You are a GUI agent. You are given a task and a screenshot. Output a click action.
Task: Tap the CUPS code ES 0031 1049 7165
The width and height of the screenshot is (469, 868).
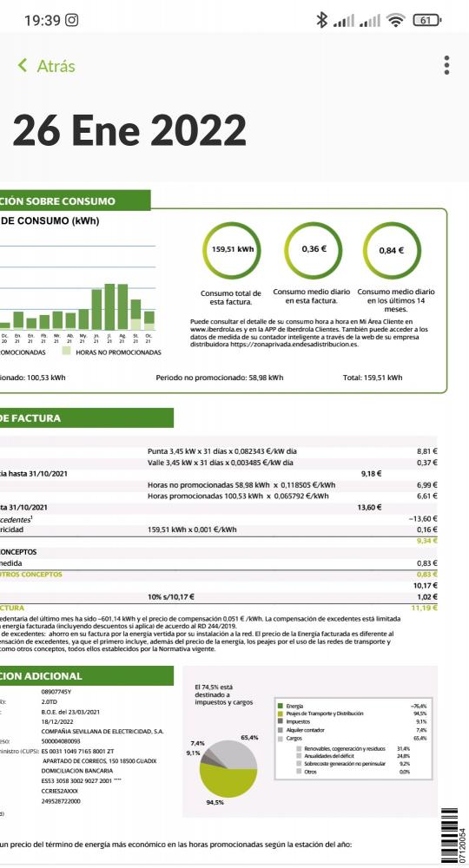pyautogui.click(x=77, y=751)
